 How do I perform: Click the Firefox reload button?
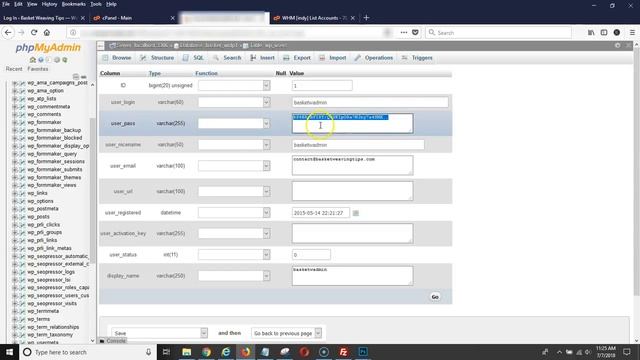pos(34,33)
